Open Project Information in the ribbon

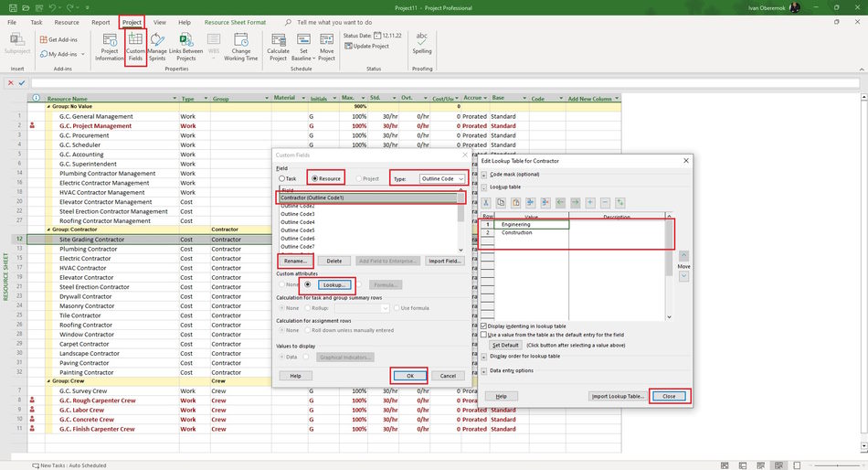[x=109, y=48]
